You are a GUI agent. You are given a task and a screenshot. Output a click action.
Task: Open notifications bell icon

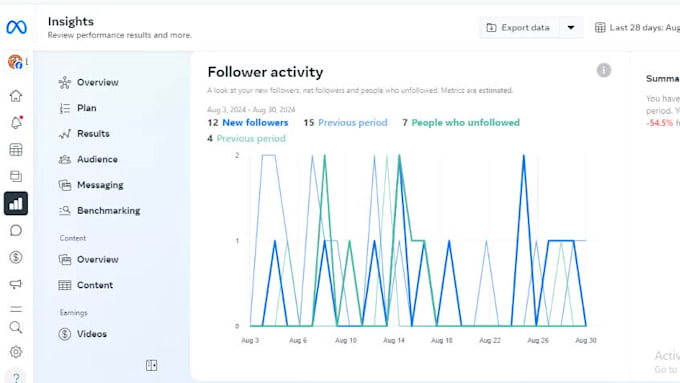[16, 123]
